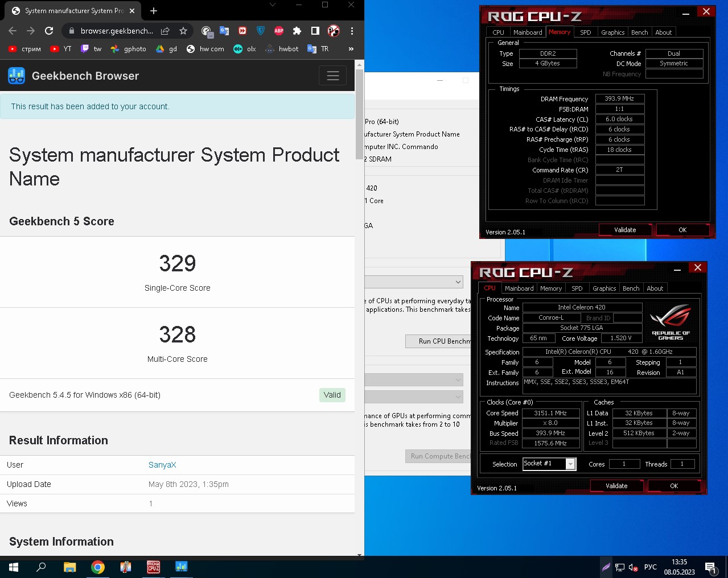Open a new Chrome tab

pyautogui.click(x=154, y=10)
